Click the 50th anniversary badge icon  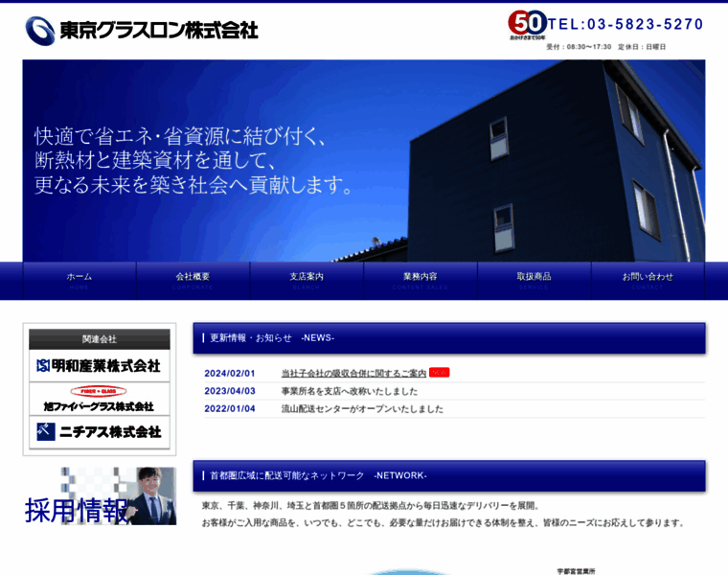[527, 25]
